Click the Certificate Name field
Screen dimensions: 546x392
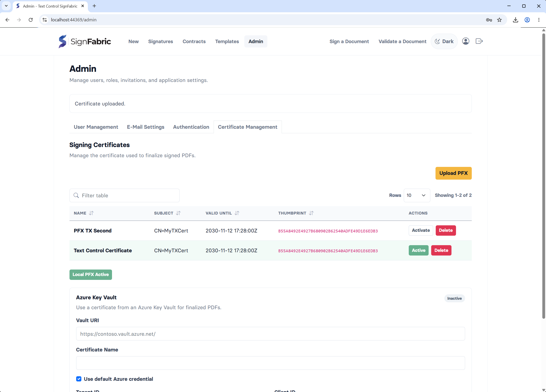[x=270, y=363]
